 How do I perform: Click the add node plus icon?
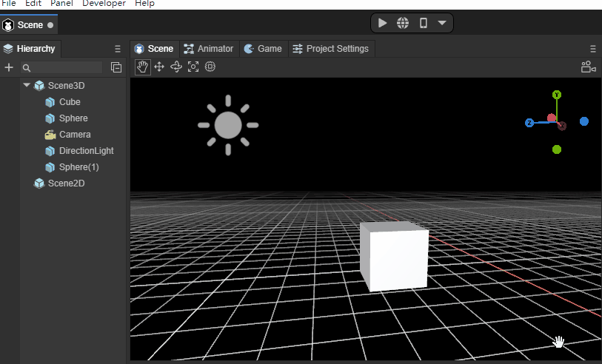pyautogui.click(x=9, y=67)
